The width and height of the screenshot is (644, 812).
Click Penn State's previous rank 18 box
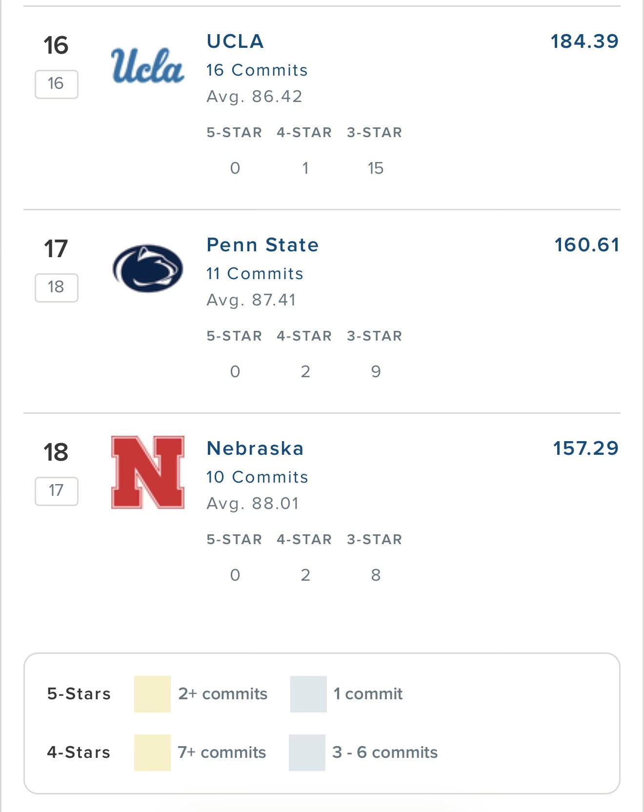pos(56,287)
